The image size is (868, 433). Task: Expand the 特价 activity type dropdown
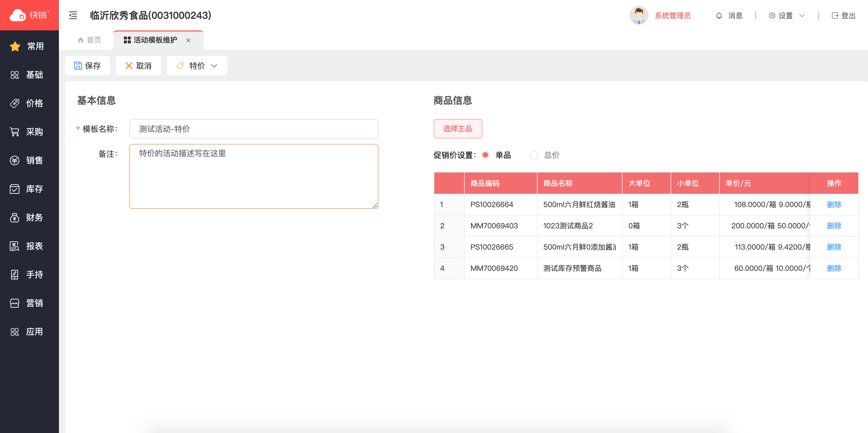click(x=197, y=66)
